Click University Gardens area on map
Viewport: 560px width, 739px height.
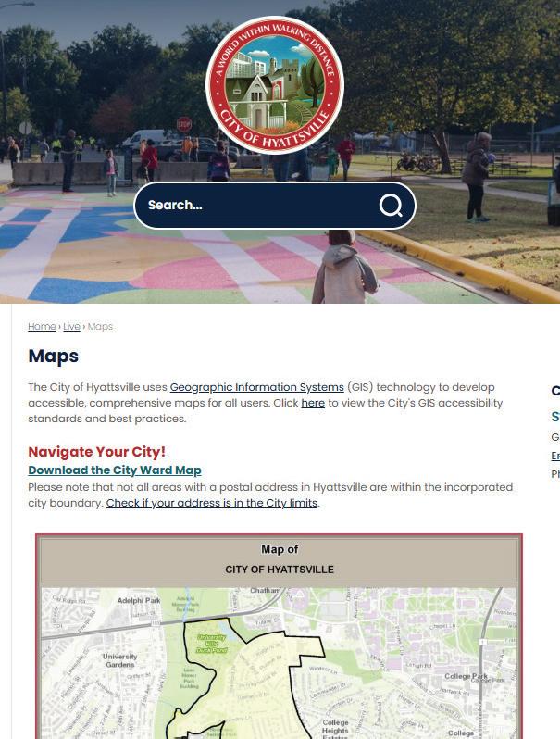click(x=120, y=660)
